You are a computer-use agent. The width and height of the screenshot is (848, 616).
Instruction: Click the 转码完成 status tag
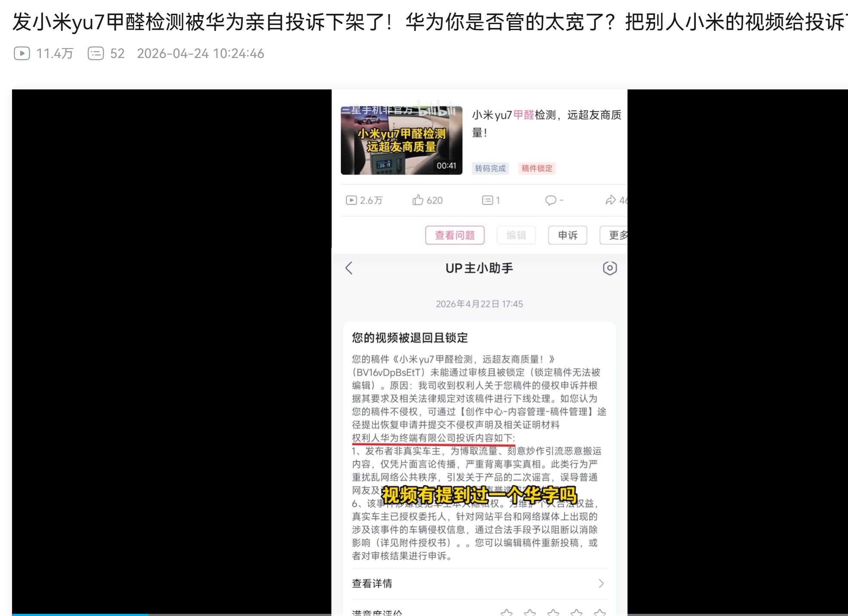490,169
